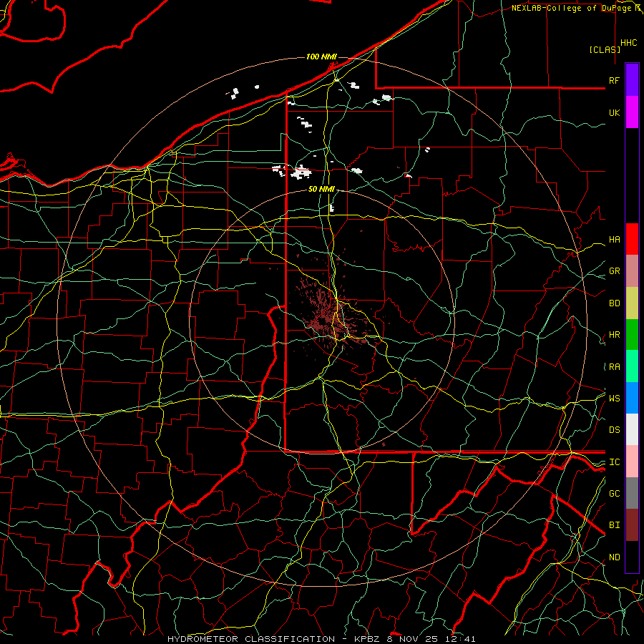
Task: Click the 'WS' legend label
Action: coord(614,398)
